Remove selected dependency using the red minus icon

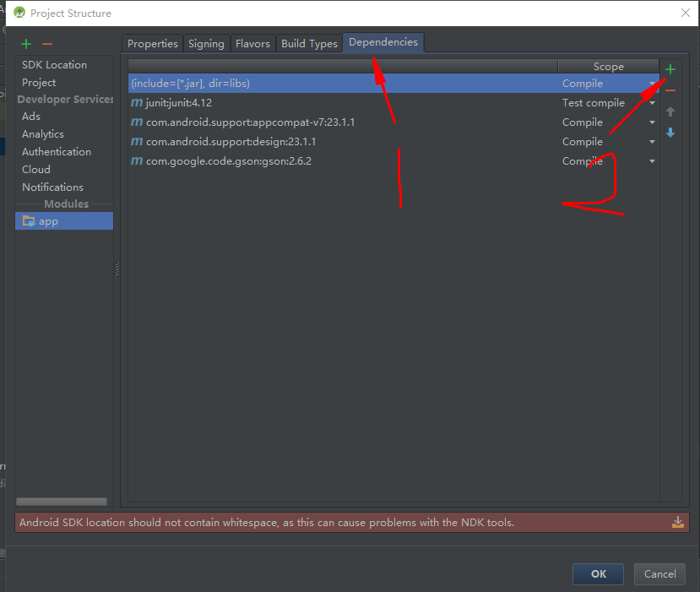coord(670,89)
